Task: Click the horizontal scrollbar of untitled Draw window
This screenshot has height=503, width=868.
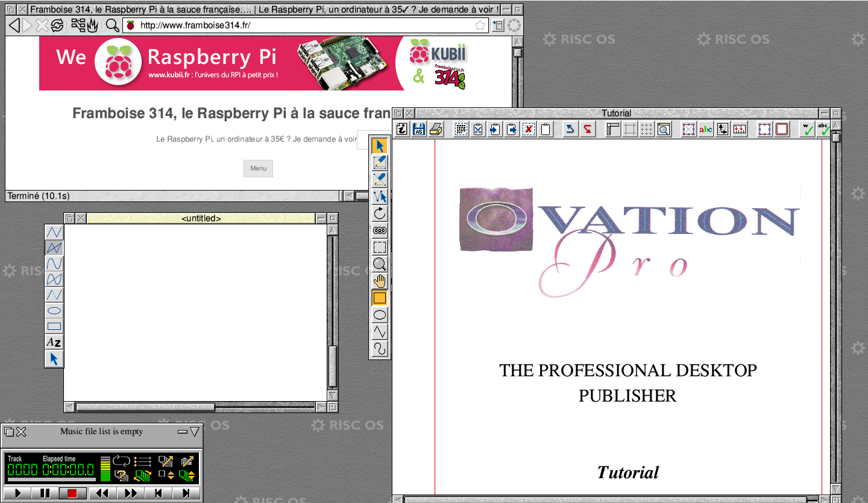Action: (196, 407)
